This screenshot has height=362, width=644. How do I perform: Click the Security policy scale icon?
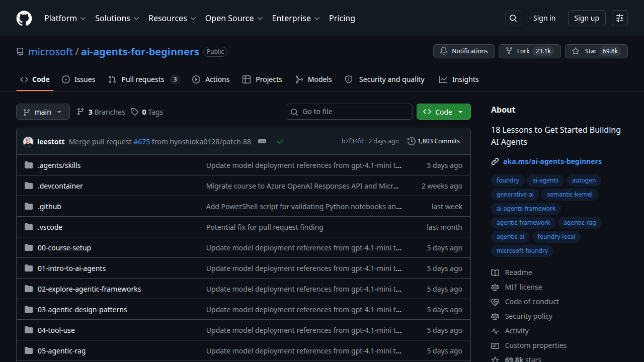pyautogui.click(x=495, y=316)
